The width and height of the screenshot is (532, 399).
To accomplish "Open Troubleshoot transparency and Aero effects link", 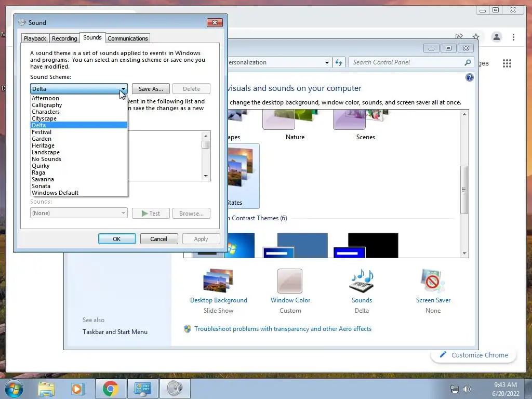I will pyautogui.click(x=283, y=329).
